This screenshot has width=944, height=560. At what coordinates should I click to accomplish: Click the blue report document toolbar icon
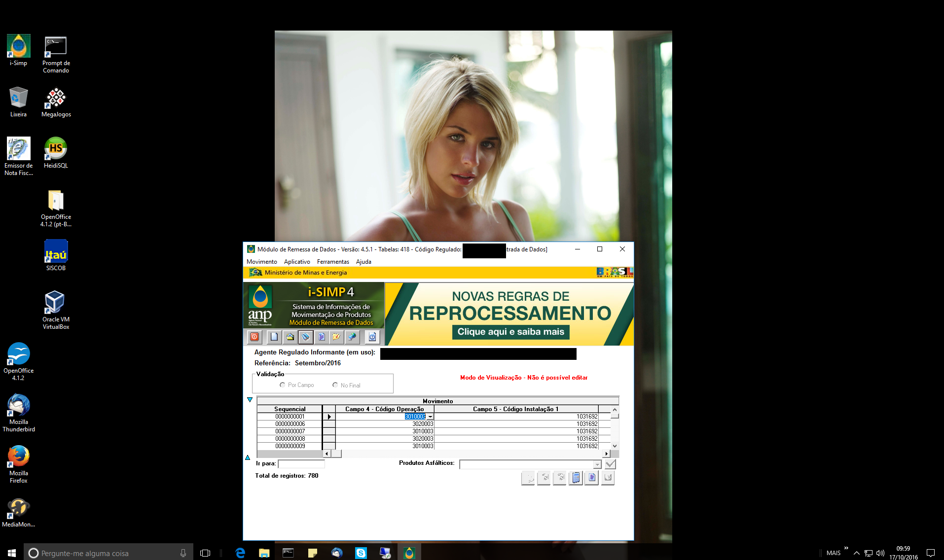(322, 337)
